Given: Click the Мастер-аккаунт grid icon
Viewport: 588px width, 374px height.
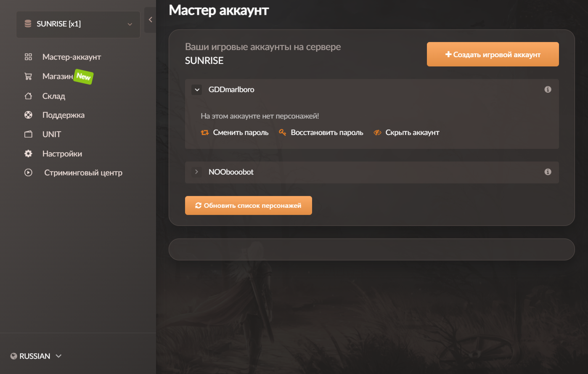Looking at the screenshot, I should pos(28,57).
